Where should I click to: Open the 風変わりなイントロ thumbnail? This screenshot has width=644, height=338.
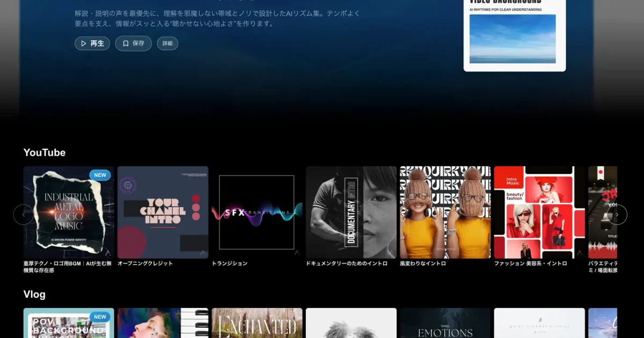pos(445,211)
